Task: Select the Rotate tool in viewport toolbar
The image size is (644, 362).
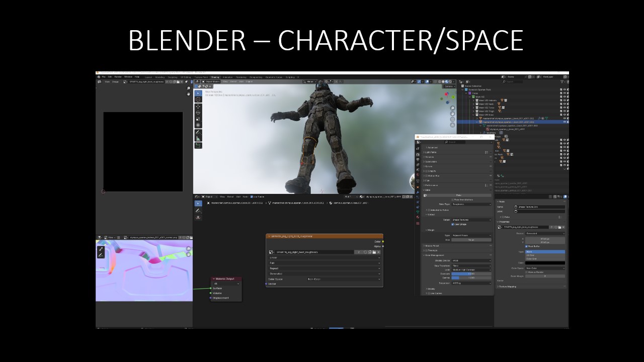Action: pos(198,113)
